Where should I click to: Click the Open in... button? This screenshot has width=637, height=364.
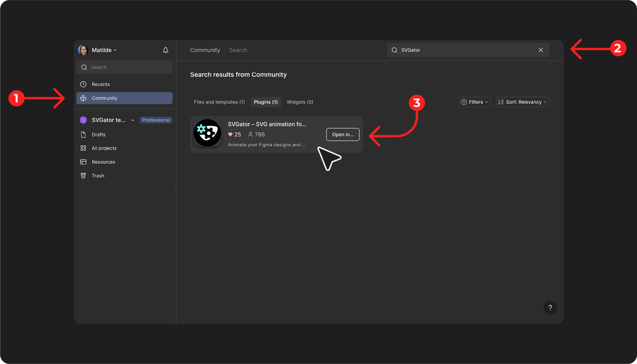coord(342,135)
